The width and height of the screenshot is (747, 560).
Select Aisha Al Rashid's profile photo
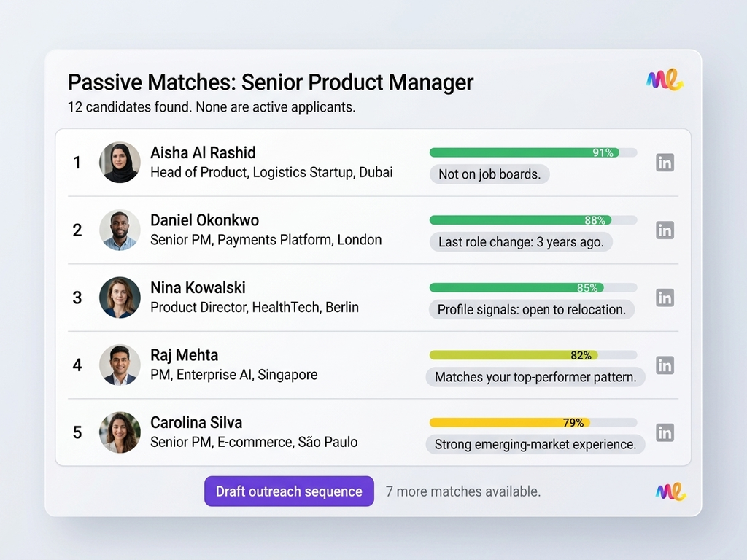[120, 162]
